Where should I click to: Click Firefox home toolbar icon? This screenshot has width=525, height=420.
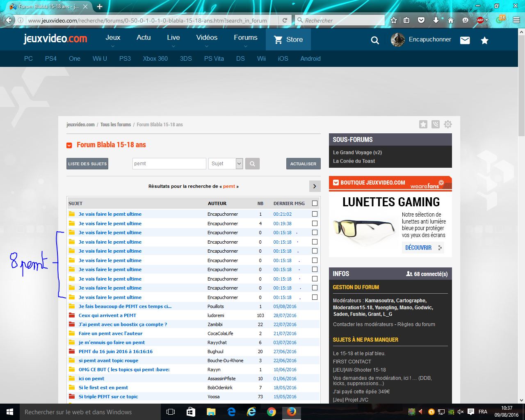coord(451,20)
